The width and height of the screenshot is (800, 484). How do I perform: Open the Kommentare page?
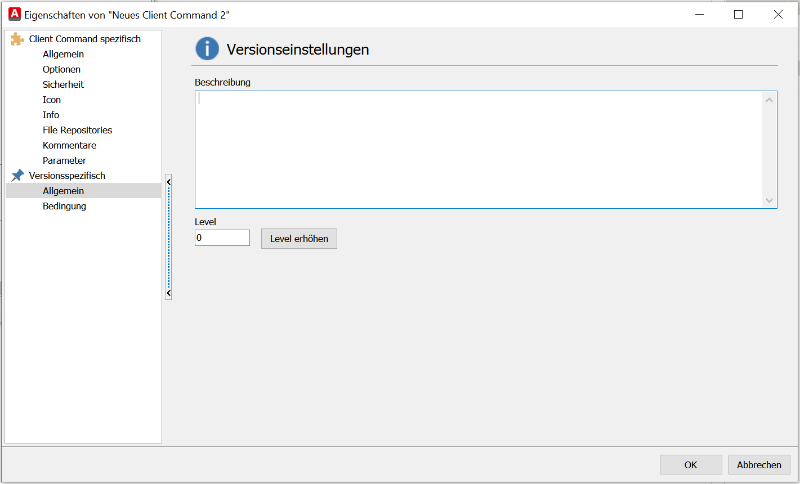pyautogui.click(x=69, y=145)
